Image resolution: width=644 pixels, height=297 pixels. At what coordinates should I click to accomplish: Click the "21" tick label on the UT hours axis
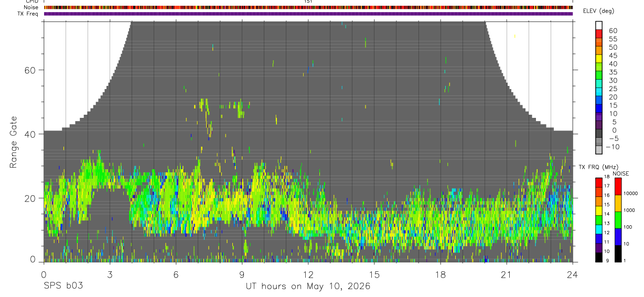point(507,274)
